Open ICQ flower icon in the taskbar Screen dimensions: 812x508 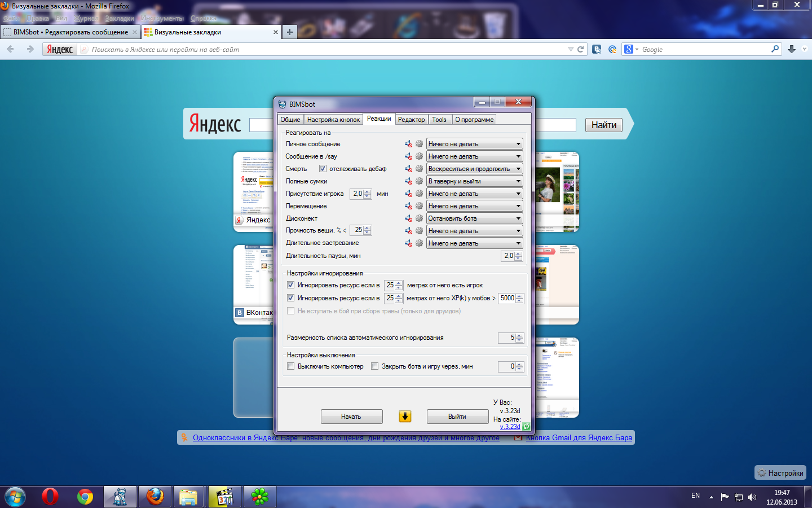tap(259, 497)
